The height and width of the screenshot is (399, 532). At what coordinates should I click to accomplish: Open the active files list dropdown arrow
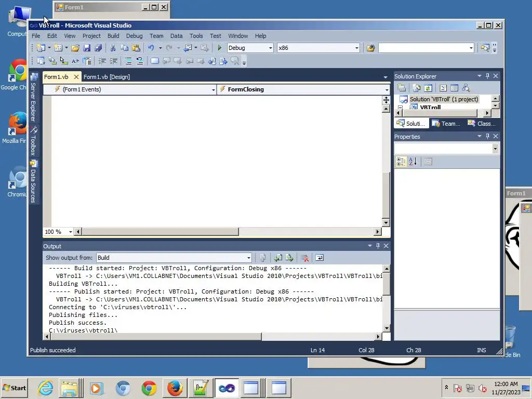[x=385, y=77]
